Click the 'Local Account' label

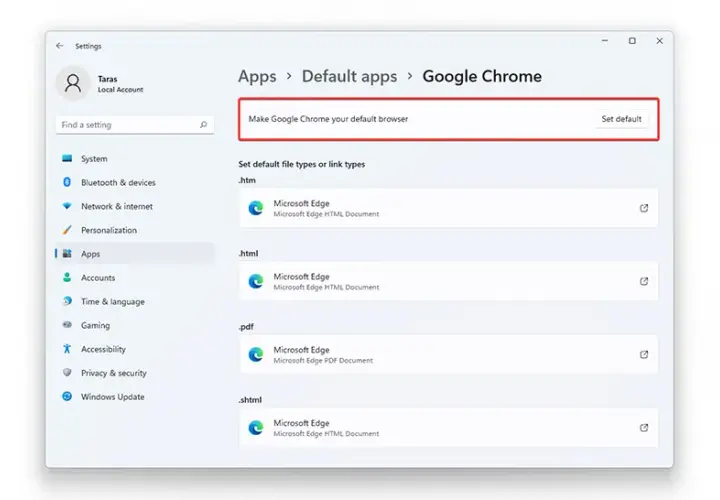[x=120, y=90]
